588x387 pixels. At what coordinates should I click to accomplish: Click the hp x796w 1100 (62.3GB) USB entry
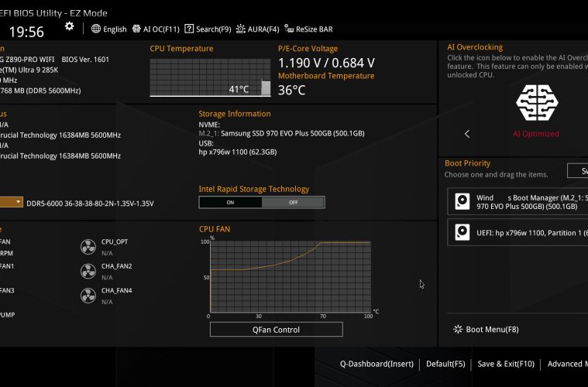(x=238, y=152)
